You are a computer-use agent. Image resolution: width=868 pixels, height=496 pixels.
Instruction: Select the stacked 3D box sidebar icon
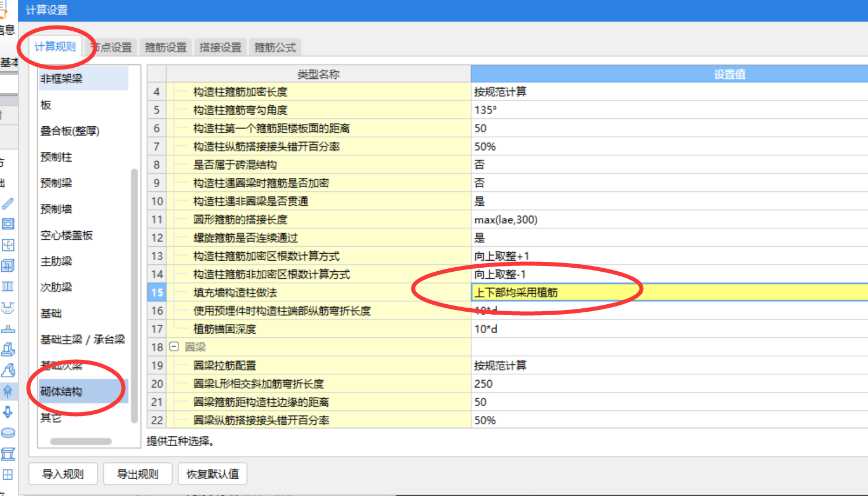click(x=8, y=266)
